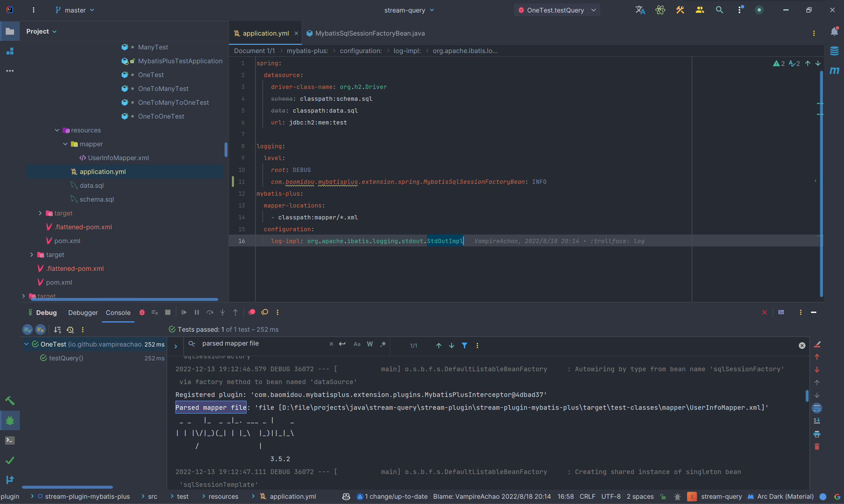Toggle Words option in console search
Screen dimensions: 844x504
[x=370, y=344]
